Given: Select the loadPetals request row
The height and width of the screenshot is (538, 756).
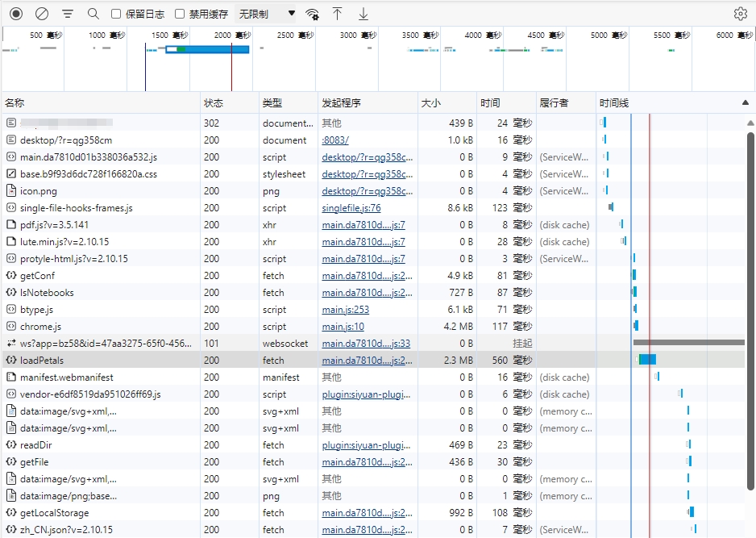Looking at the screenshot, I should (42, 361).
